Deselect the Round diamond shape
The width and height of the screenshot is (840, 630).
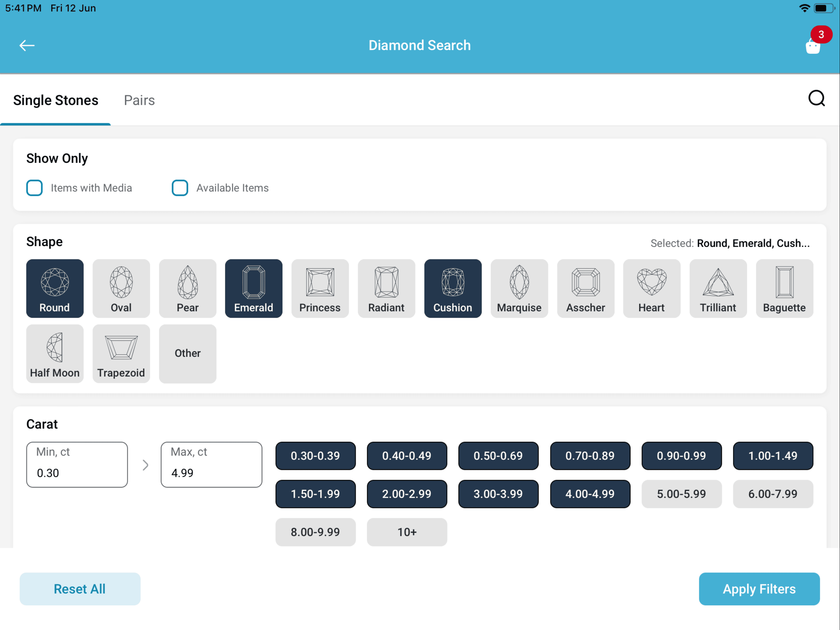click(x=55, y=289)
